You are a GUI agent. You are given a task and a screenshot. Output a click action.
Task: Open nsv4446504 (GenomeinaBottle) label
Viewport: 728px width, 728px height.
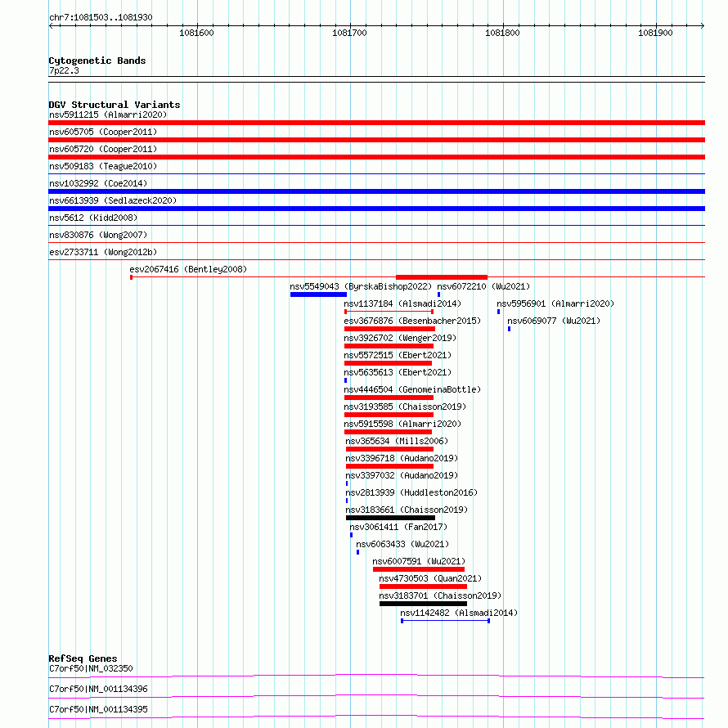click(412, 389)
